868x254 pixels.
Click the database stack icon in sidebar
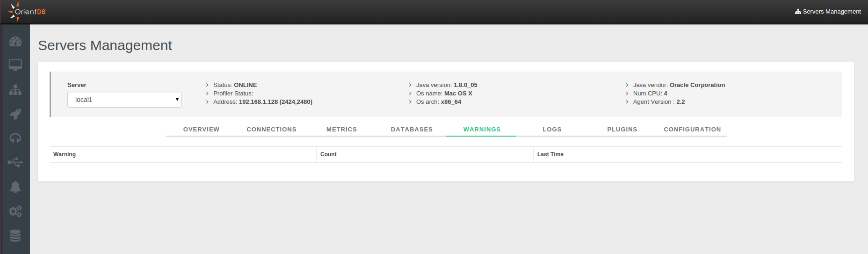[x=15, y=236]
